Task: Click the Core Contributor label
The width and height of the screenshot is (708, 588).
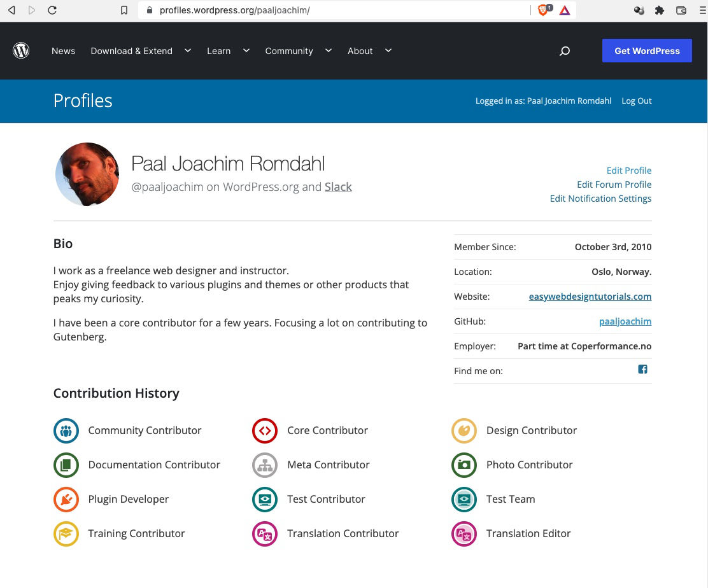Action: pyautogui.click(x=327, y=431)
